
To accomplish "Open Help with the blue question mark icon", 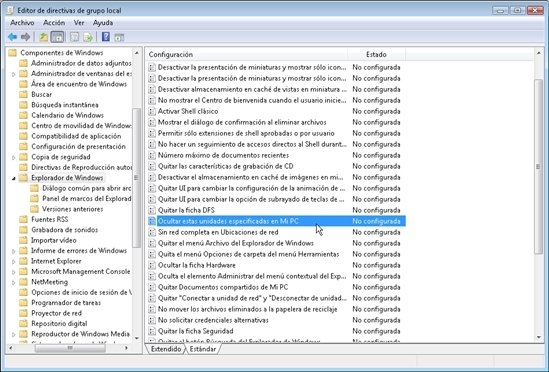I will coord(106,37).
